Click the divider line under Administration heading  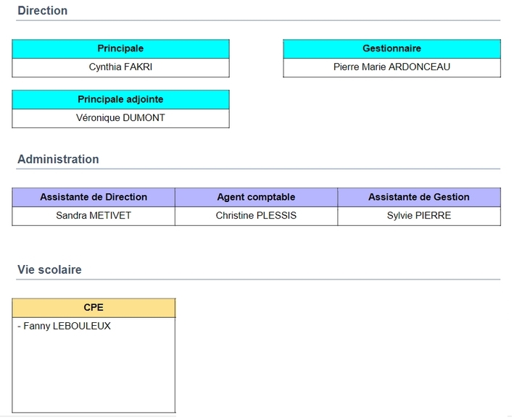coord(258,169)
